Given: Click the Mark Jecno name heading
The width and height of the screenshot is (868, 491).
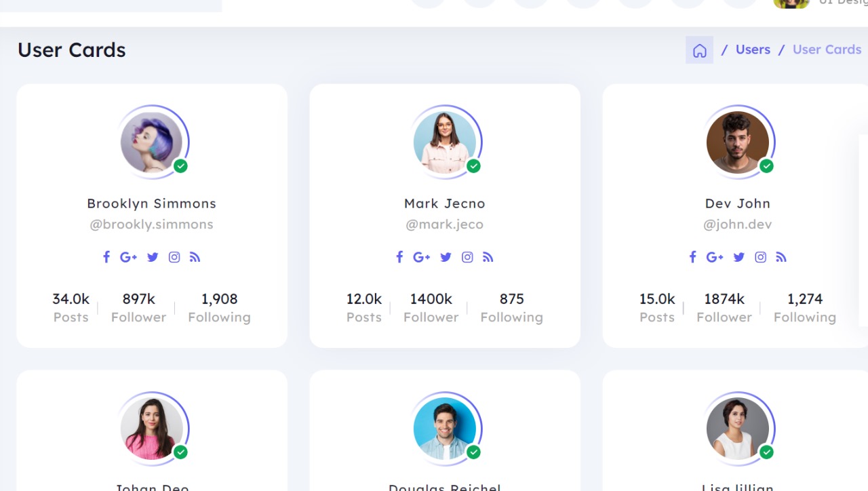Looking at the screenshot, I should pos(444,203).
